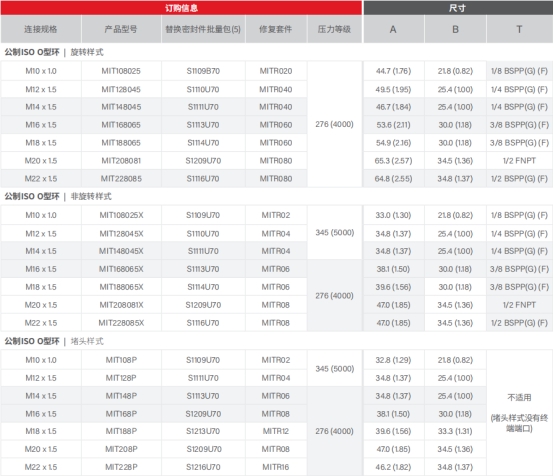Click the 订购信息 red header bar
Viewport: 554px width, 476px height.
tap(181, 8)
